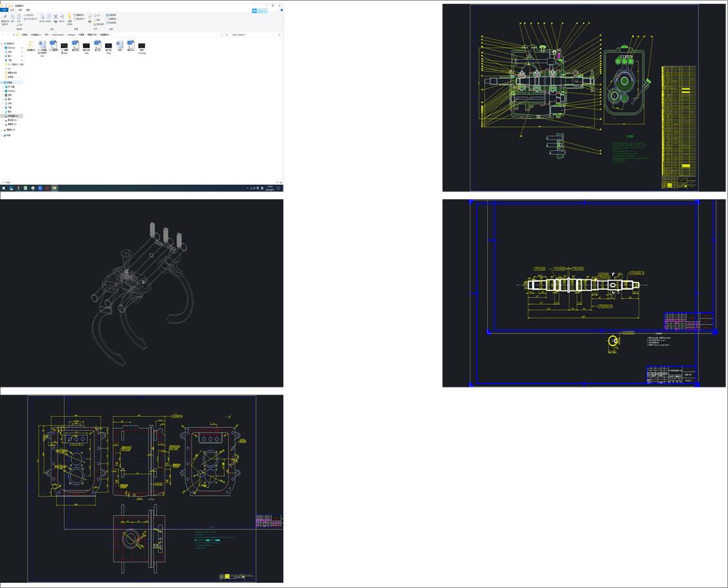Open the address bar history dropdown

[222, 35]
